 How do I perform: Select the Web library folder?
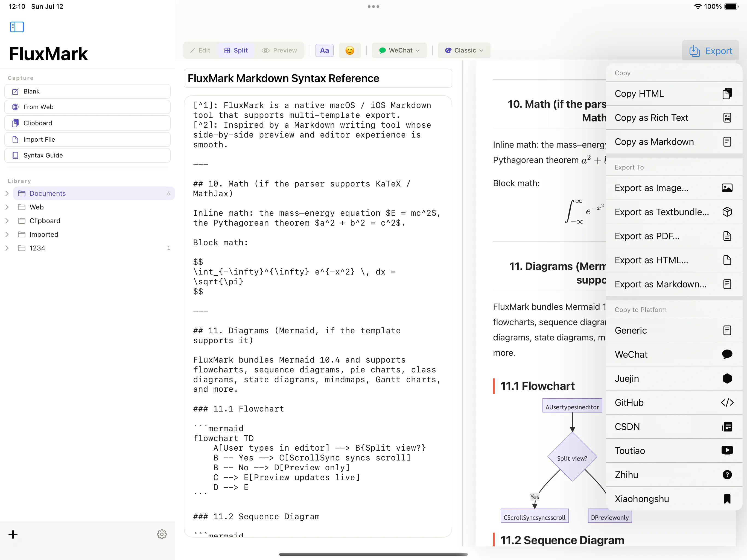point(94,207)
